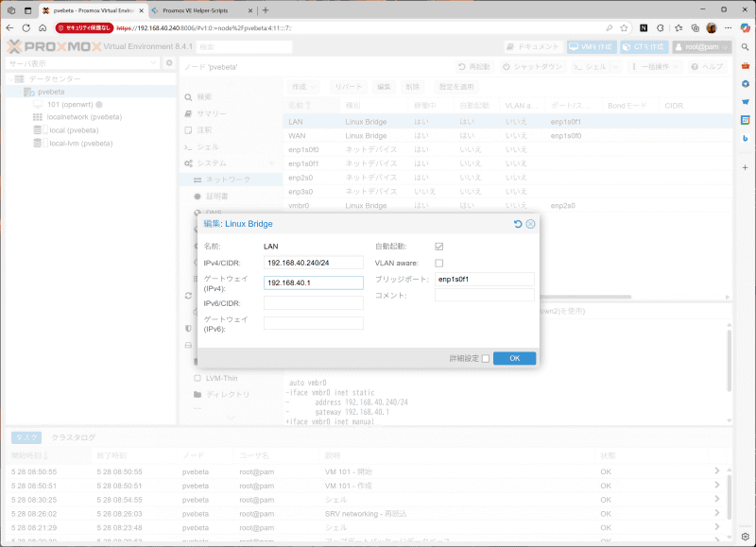756x547 pixels.
Task: Toggle the 自動起動 checkbox
Action: 438,247
